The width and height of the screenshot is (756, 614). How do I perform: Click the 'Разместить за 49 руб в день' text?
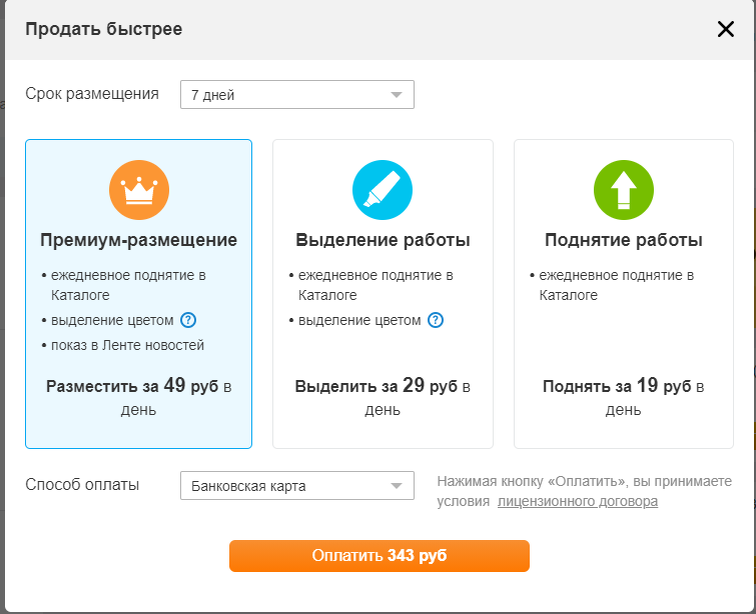click(139, 397)
